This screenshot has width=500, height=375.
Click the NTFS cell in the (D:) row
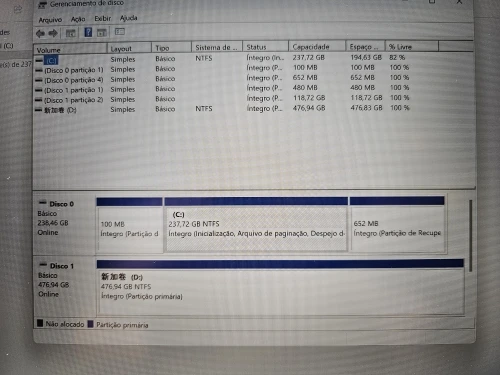(x=204, y=108)
